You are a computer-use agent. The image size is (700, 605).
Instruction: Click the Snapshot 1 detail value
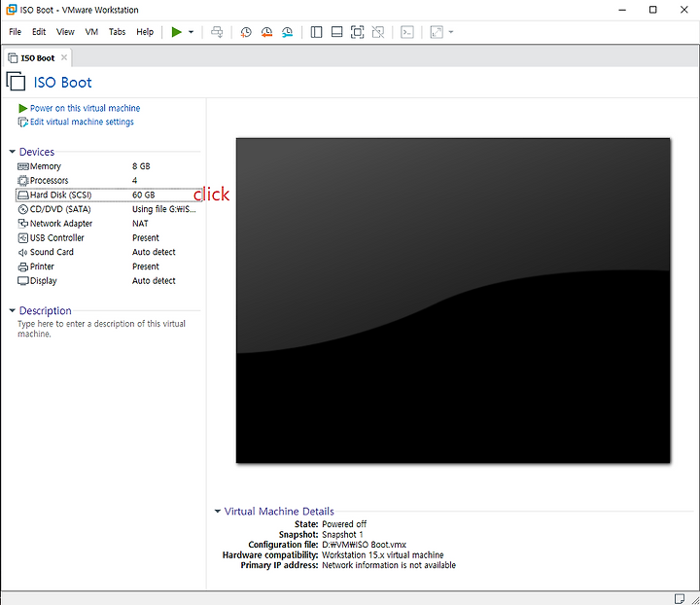(342, 534)
